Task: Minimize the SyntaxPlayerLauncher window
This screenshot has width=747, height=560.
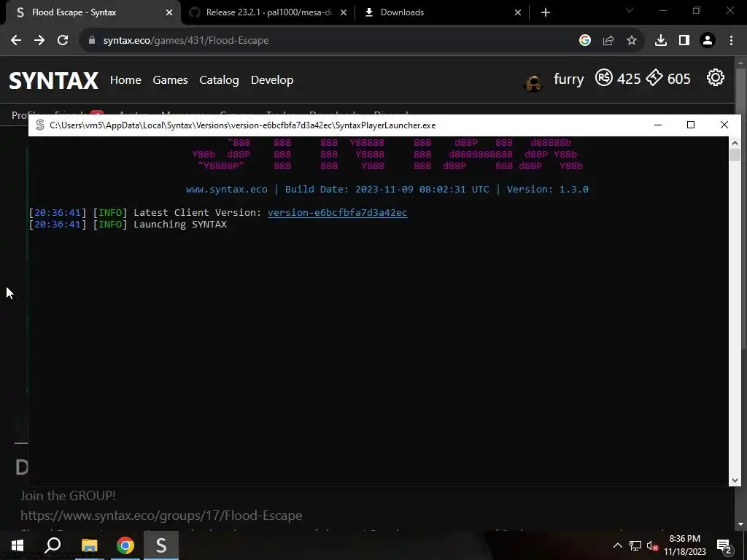Action: pyautogui.click(x=658, y=125)
